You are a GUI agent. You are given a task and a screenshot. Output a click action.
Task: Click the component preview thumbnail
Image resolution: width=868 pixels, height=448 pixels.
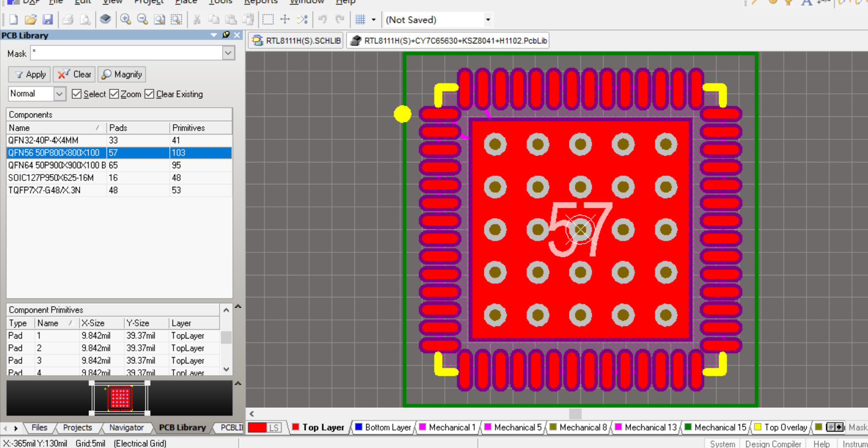pyautogui.click(x=119, y=398)
